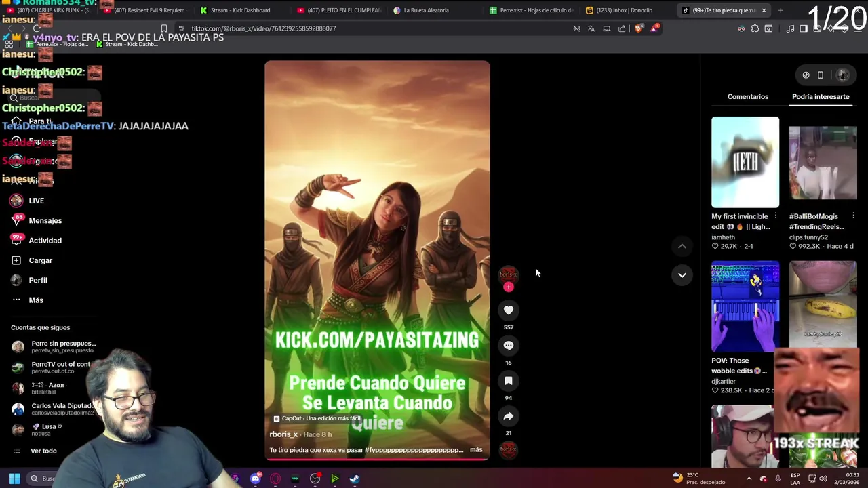Like the TikTok video via heart icon

[x=508, y=310]
